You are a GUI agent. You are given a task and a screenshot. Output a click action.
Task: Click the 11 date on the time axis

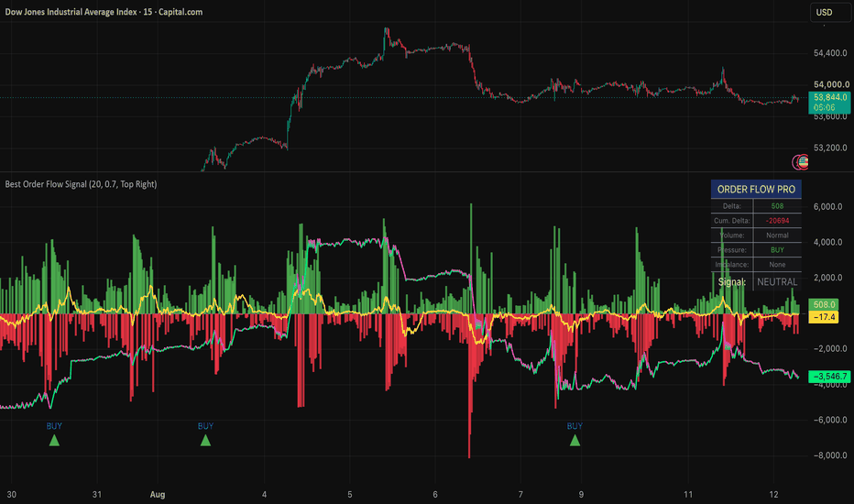pos(688,495)
